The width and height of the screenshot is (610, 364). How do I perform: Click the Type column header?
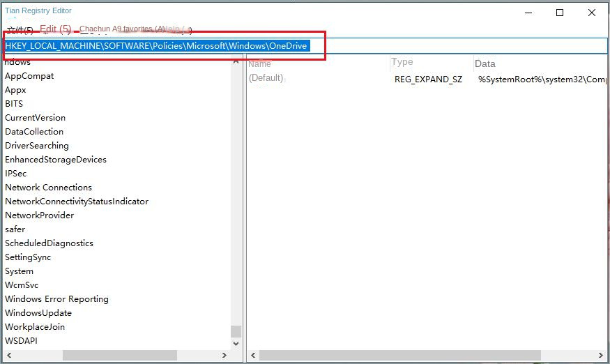[402, 62]
